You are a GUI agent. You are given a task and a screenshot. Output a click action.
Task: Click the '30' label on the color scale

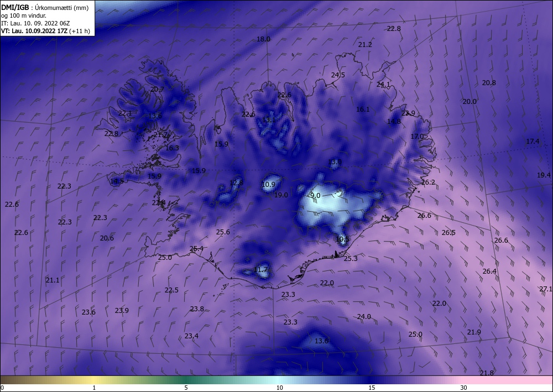pos(464,388)
